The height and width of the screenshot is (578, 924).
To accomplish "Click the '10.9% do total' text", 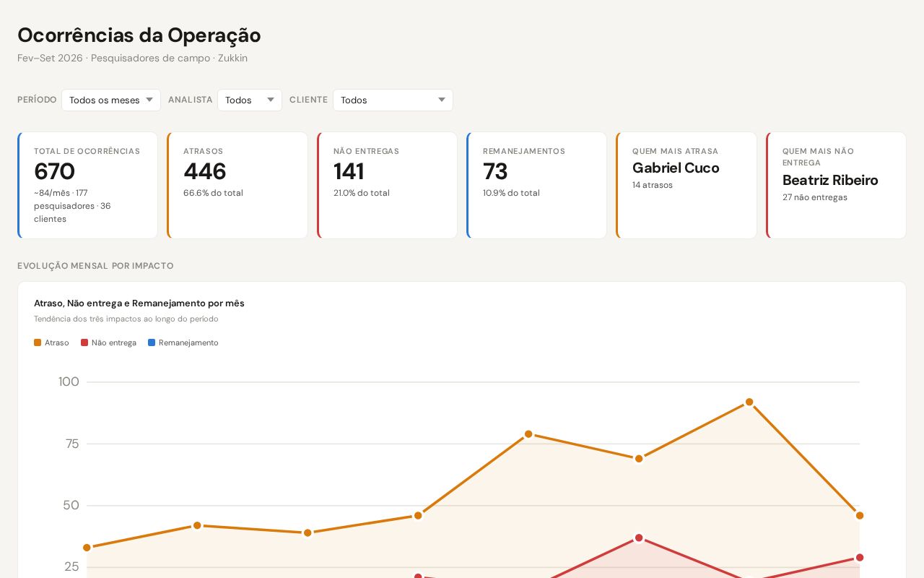I will click(x=511, y=193).
